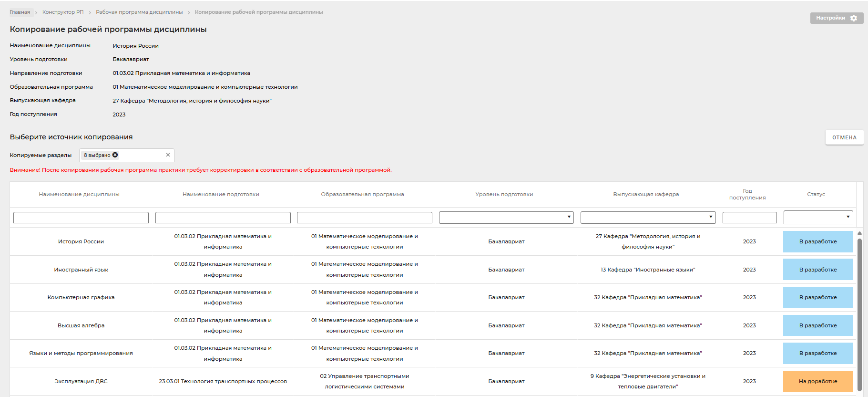
Task: Open the Выпускающая кафедра filter dropdown
Action: point(648,218)
